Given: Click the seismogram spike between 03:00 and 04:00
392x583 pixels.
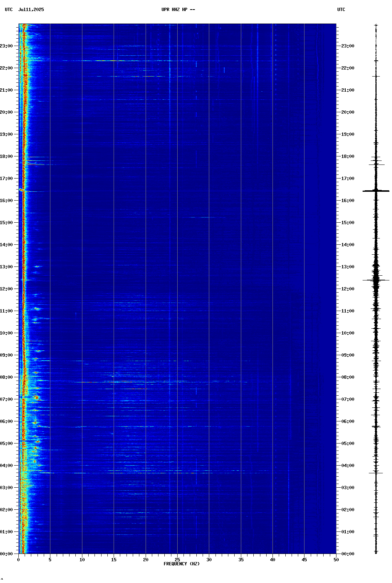Looking at the screenshot, I should click(x=376, y=473).
